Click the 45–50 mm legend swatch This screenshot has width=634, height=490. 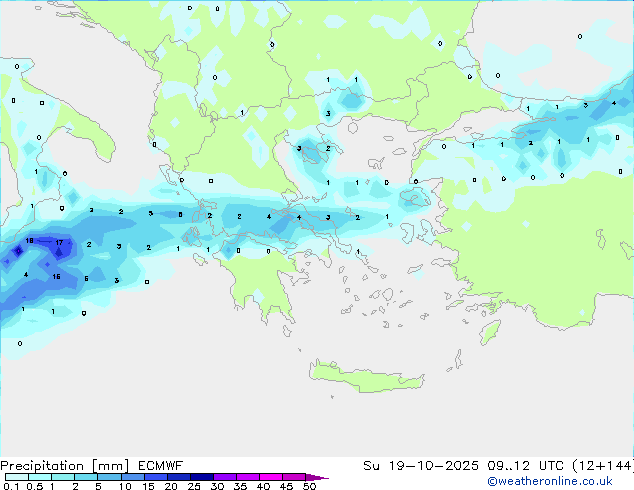pyautogui.click(x=294, y=477)
